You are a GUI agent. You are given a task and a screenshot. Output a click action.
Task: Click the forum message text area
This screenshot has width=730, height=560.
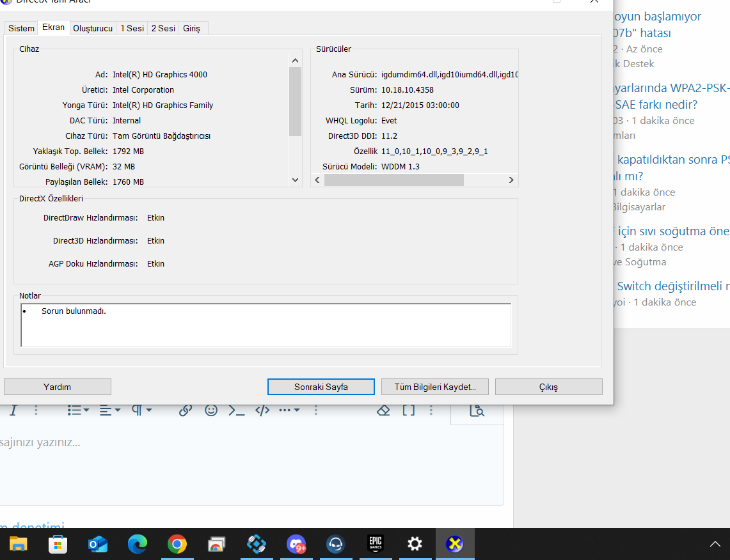pyautogui.click(x=251, y=465)
